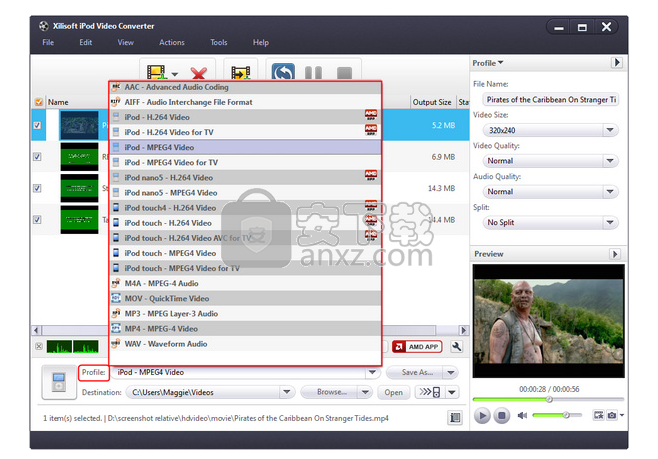
Task: Uncheck the 14.3 MB file row checkbox
Action: pyautogui.click(x=37, y=188)
